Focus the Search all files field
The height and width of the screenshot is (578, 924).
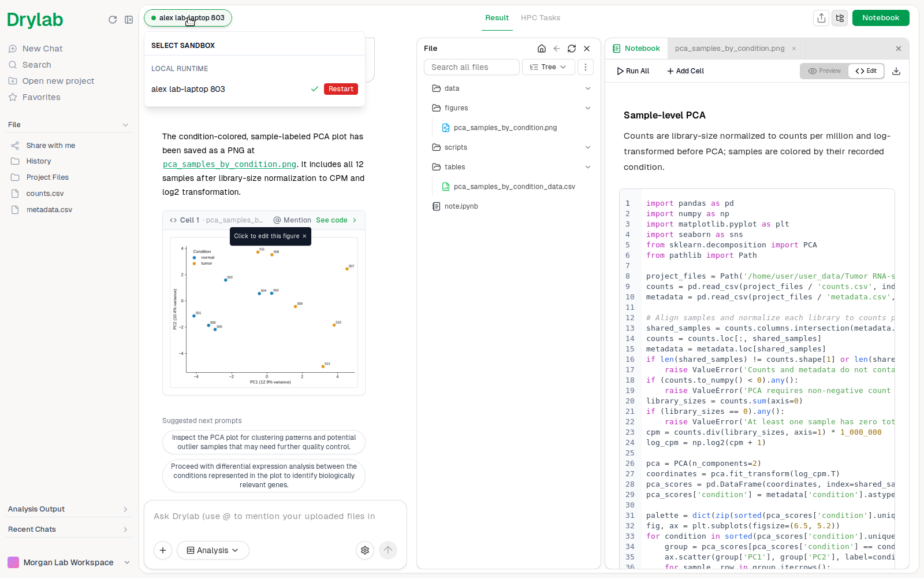pyautogui.click(x=472, y=67)
